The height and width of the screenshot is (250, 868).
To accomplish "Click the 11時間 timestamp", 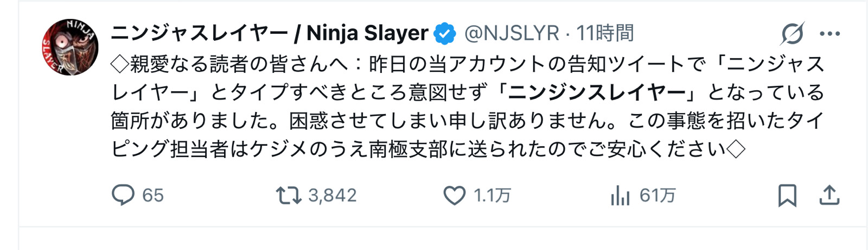I will click(605, 34).
